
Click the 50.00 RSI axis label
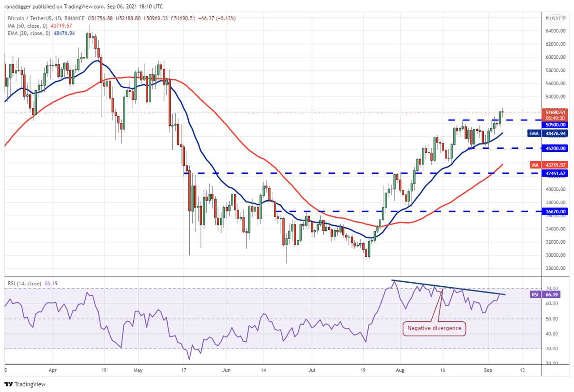point(551,319)
